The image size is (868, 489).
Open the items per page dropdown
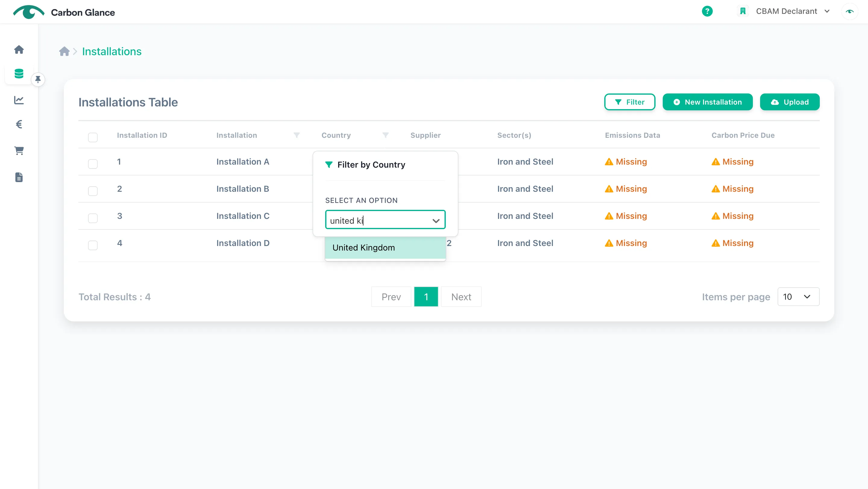(798, 297)
